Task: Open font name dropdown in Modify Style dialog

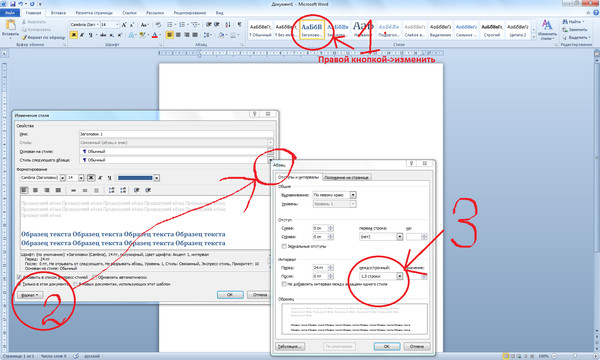Action: (x=63, y=178)
